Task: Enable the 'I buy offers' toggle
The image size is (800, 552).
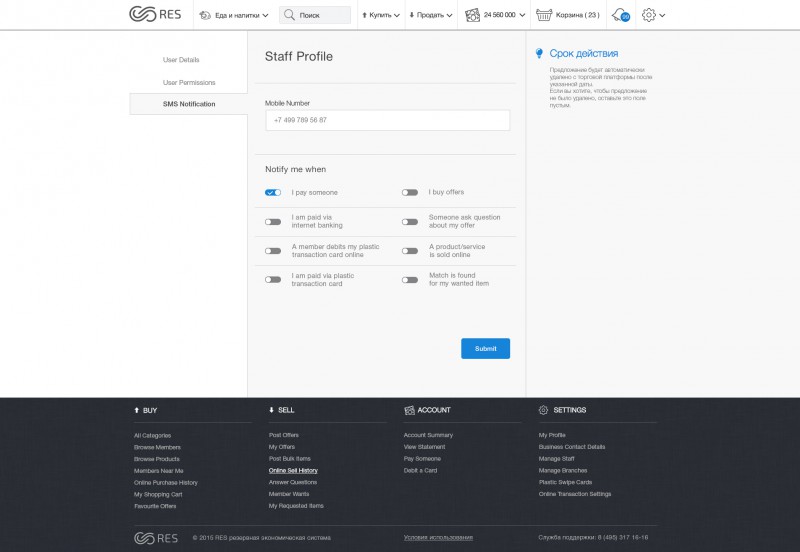Action: (410, 192)
